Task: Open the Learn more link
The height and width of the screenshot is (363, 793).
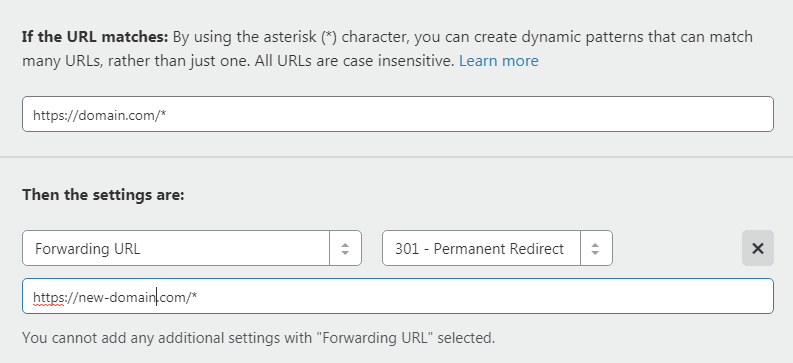Action: click(499, 61)
